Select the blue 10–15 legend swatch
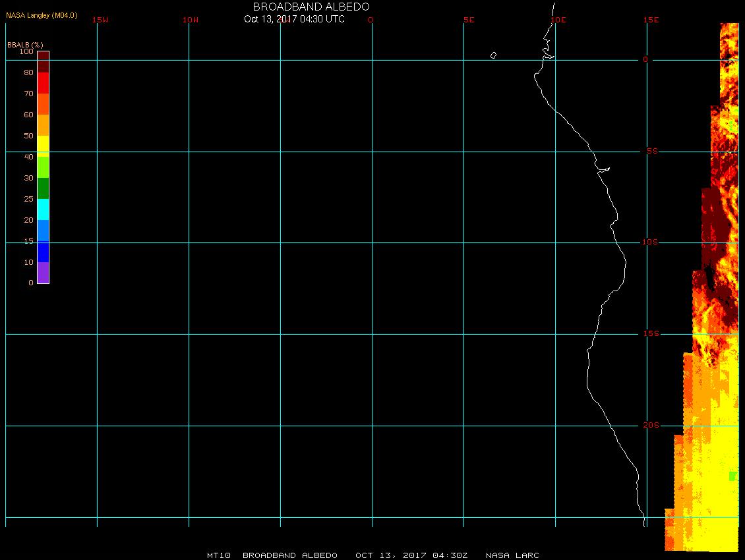Viewport: 745px width, 560px height. (x=44, y=252)
